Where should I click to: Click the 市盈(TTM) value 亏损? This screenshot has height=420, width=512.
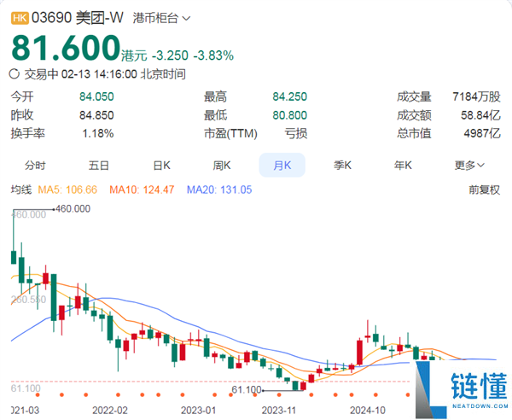click(x=296, y=133)
